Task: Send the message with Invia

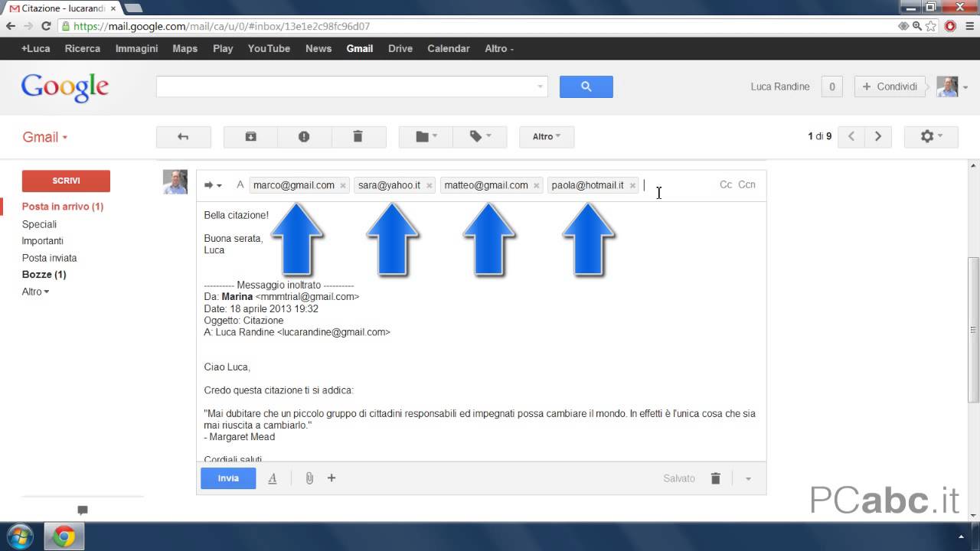Action: (x=228, y=478)
